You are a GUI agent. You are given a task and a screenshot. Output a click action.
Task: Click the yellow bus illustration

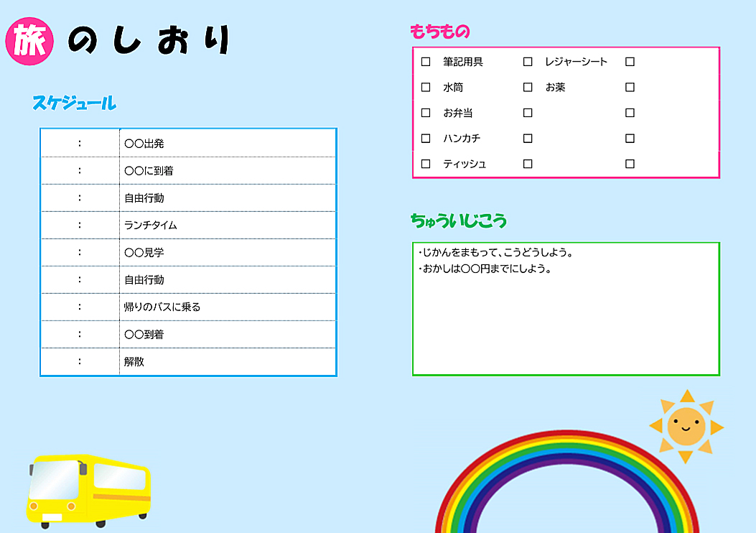pos(88,487)
